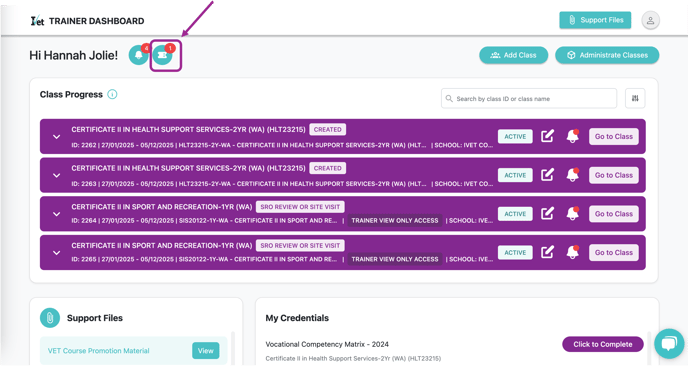688x366 pixels.
Task: Open the ticket icon with badge 1
Action: point(163,55)
